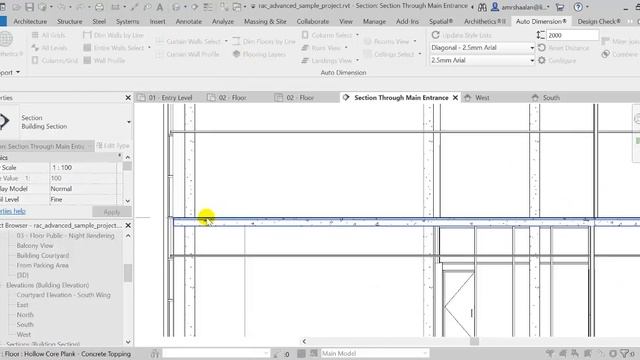640x360 pixels.
Task: Click the Reset Distance icon
Action: 542,48
